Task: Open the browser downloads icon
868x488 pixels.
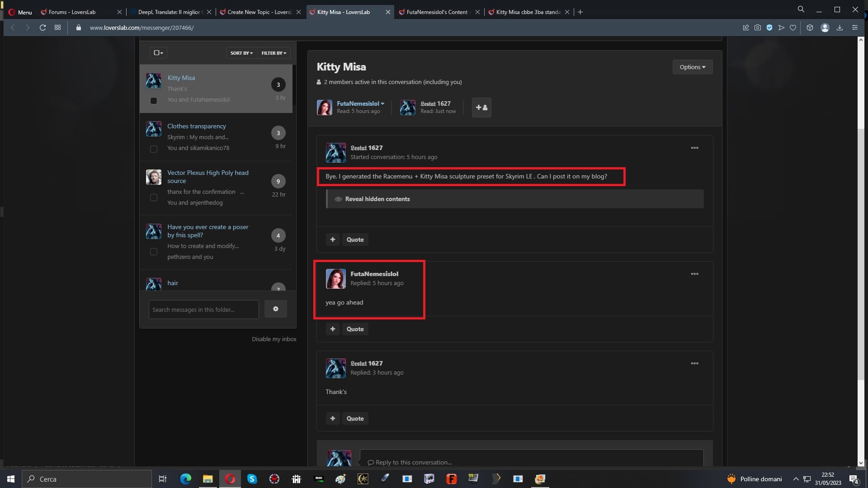Action: [x=840, y=28]
